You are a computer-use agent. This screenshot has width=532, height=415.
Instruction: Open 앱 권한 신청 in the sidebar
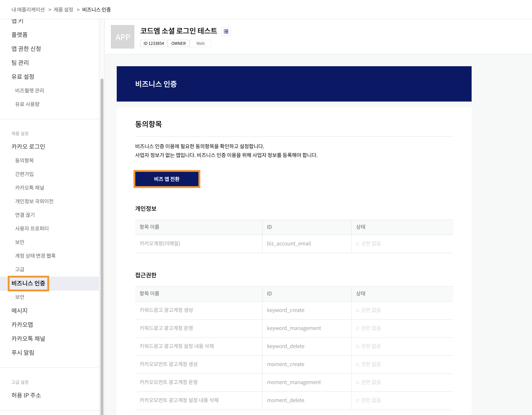[x=26, y=49]
